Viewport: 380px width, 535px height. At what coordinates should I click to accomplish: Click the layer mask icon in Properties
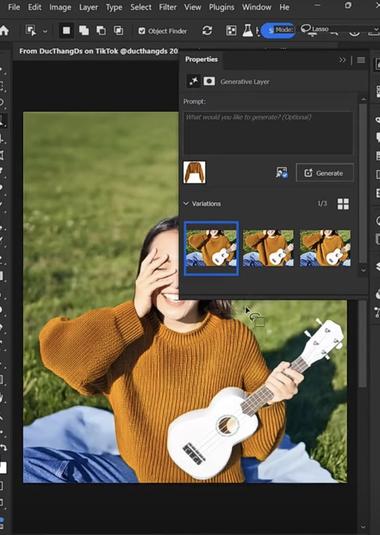[x=209, y=81]
